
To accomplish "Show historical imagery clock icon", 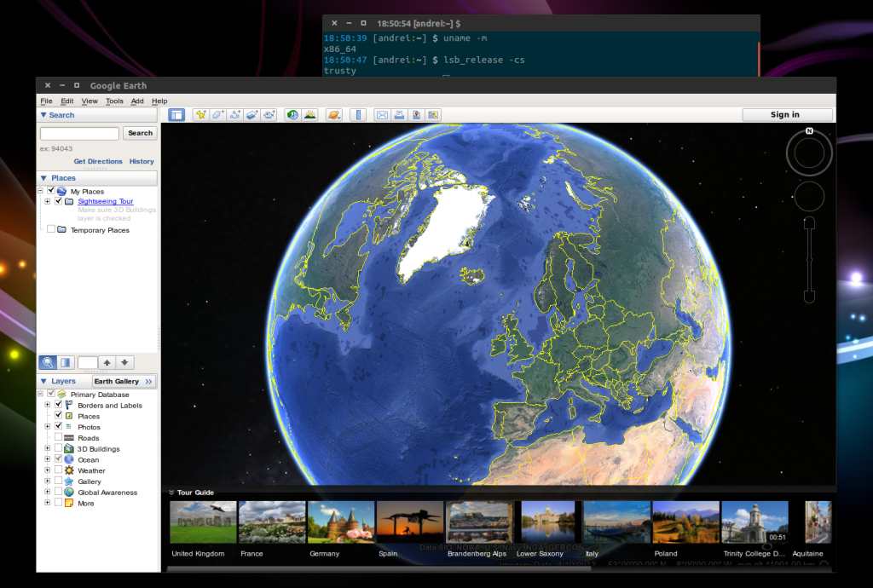I will pos(293,114).
